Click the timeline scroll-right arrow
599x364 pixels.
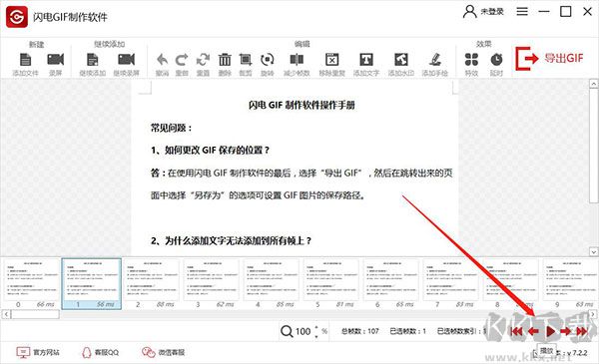(592, 314)
